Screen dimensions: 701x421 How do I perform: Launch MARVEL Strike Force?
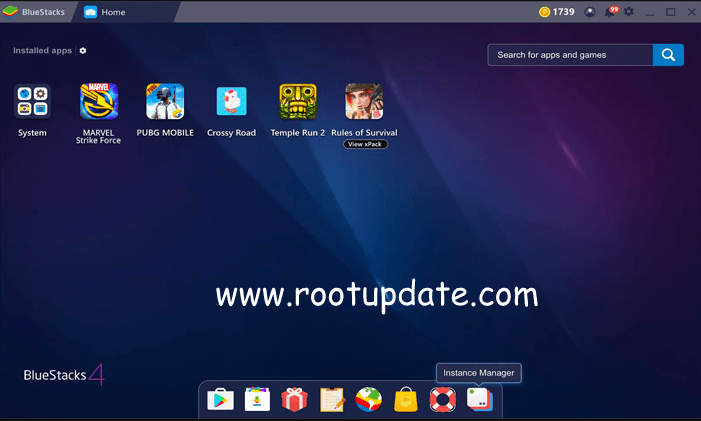pyautogui.click(x=99, y=101)
